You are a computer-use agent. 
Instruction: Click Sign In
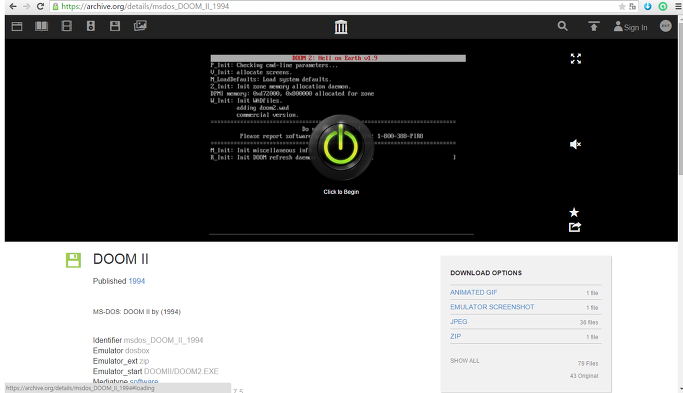(x=631, y=27)
